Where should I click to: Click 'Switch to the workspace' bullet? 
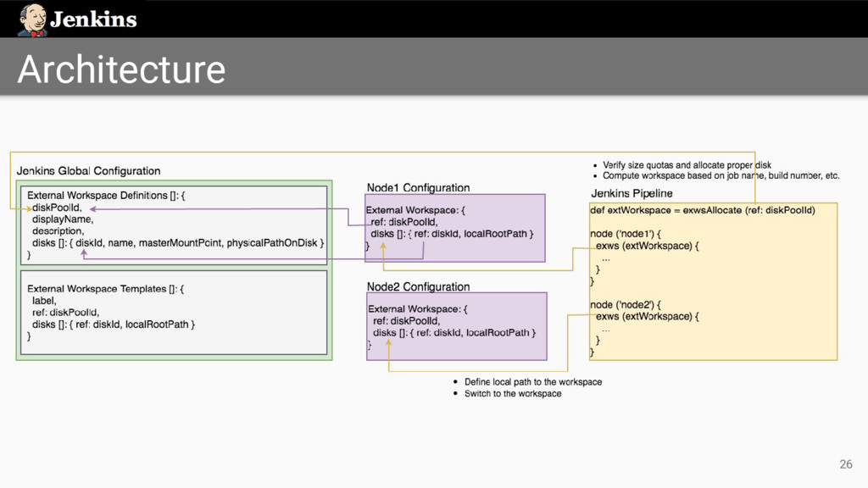tap(513, 393)
